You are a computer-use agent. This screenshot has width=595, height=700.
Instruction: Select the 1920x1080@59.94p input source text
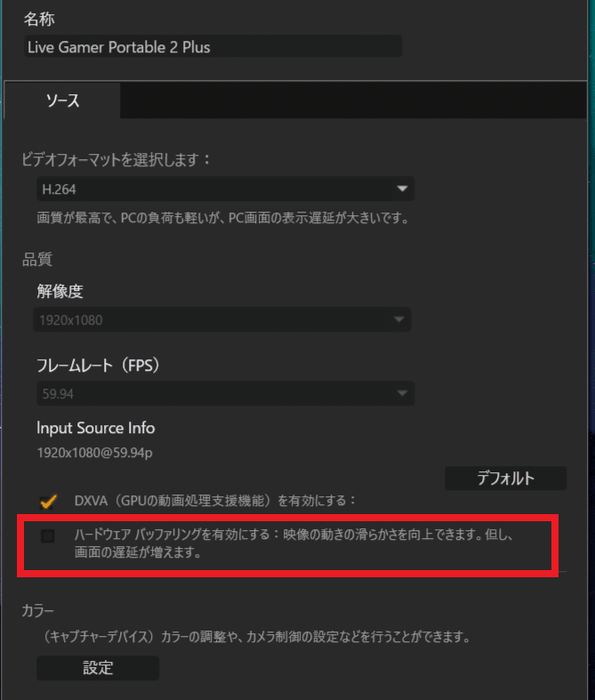94,453
